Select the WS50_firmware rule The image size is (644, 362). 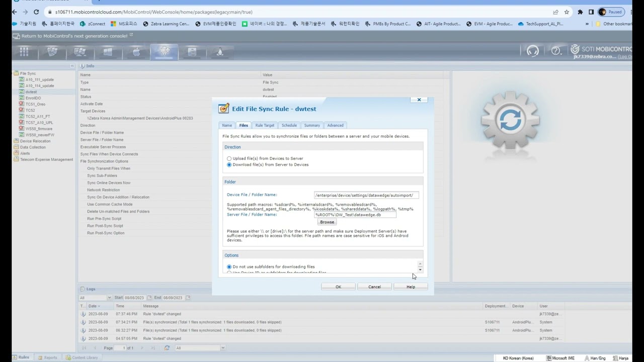(39, 129)
